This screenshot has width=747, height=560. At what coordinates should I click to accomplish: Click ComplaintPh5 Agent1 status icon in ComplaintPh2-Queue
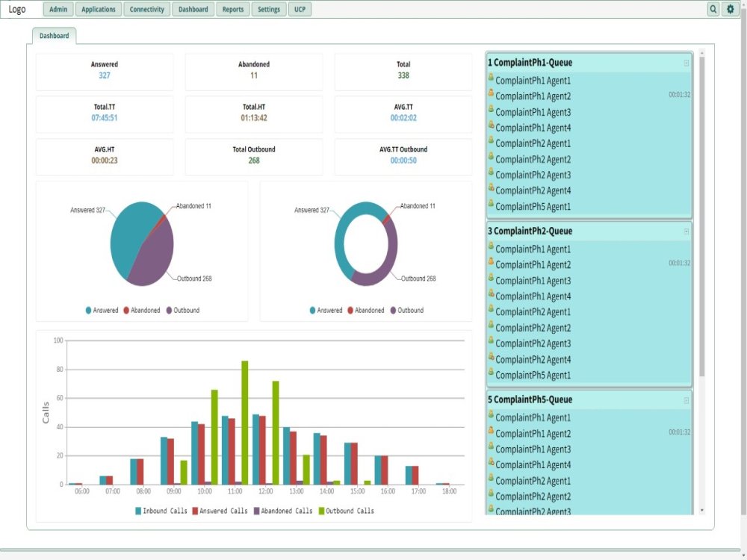[x=491, y=373]
